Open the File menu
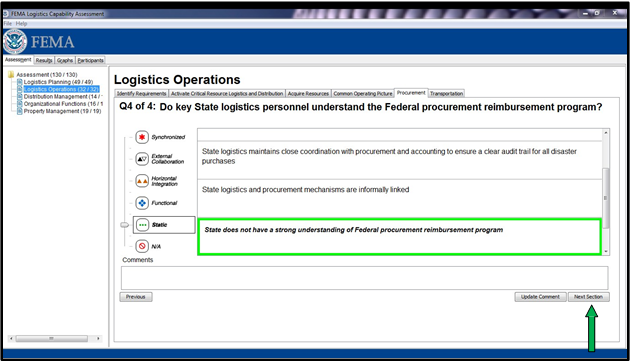Viewport: 631px width, 362px height. click(8, 23)
